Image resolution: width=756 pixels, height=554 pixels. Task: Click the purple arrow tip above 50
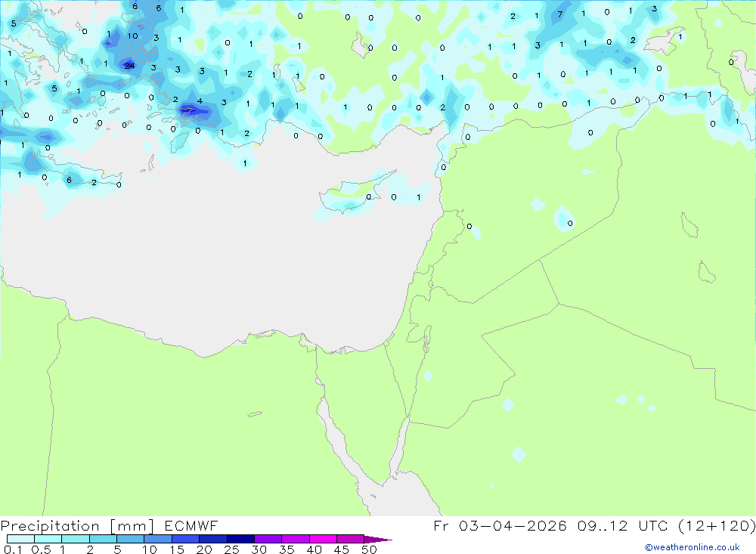pyautogui.click(x=378, y=539)
